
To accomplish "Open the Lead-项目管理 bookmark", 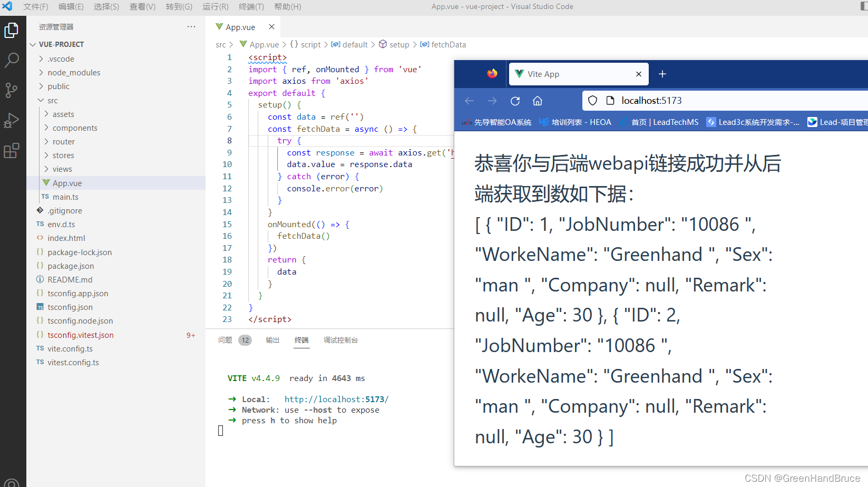I will coord(838,122).
